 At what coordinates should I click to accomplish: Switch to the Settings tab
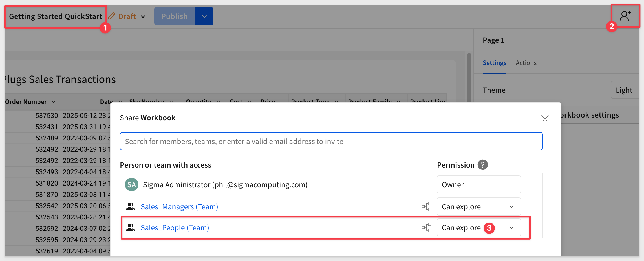tap(494, 63)
